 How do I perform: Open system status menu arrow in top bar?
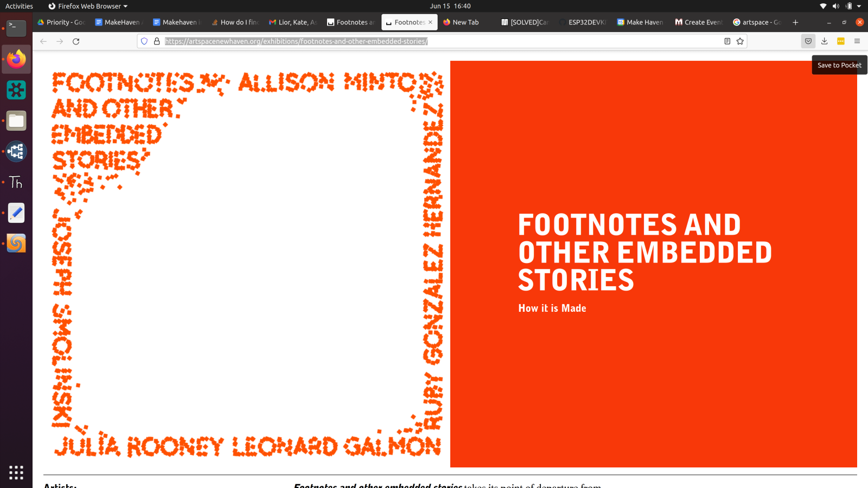tap(859, 6)
